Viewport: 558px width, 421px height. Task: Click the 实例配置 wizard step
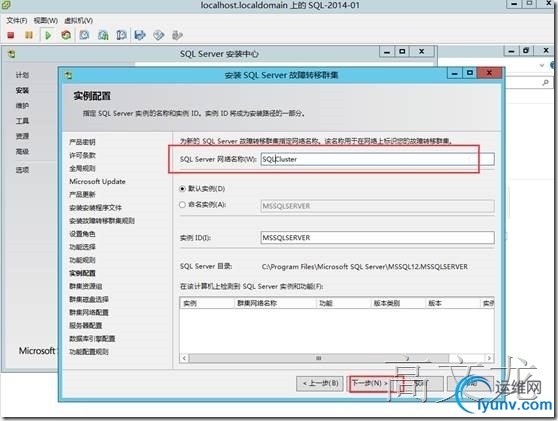(82, 273)
